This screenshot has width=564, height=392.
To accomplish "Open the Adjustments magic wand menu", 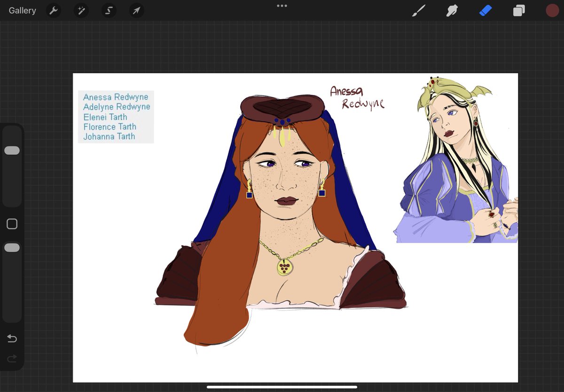I will point(81,10).
